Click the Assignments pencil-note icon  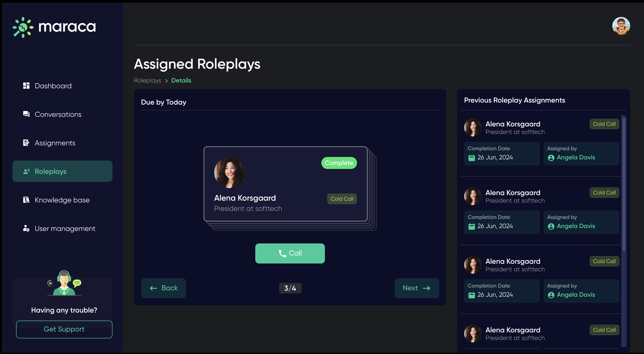(x=26, y=143)
